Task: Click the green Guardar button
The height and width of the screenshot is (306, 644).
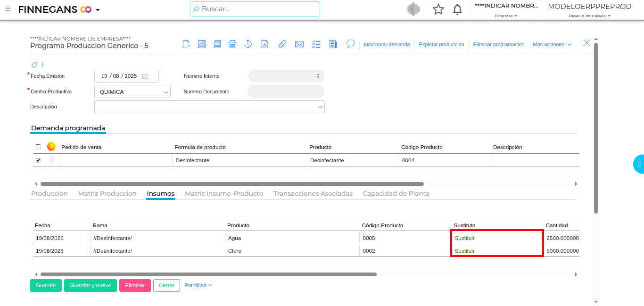Action: (x=46, y=285)
